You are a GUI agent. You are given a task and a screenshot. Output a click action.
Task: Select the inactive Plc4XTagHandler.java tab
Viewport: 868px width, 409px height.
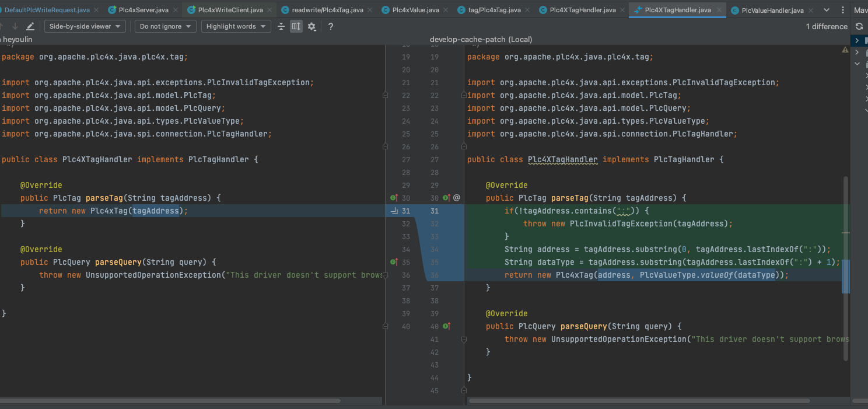[x=582, y=10]
